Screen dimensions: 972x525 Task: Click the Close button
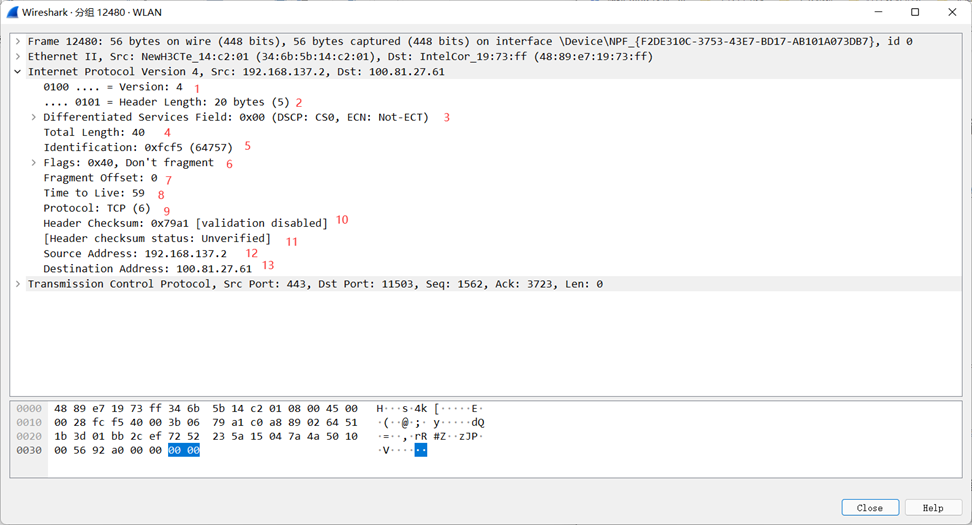pos(870,508)
